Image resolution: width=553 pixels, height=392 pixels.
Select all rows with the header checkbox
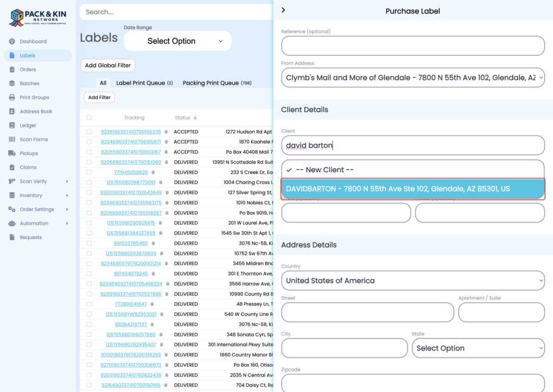click(x=88, y=117)
